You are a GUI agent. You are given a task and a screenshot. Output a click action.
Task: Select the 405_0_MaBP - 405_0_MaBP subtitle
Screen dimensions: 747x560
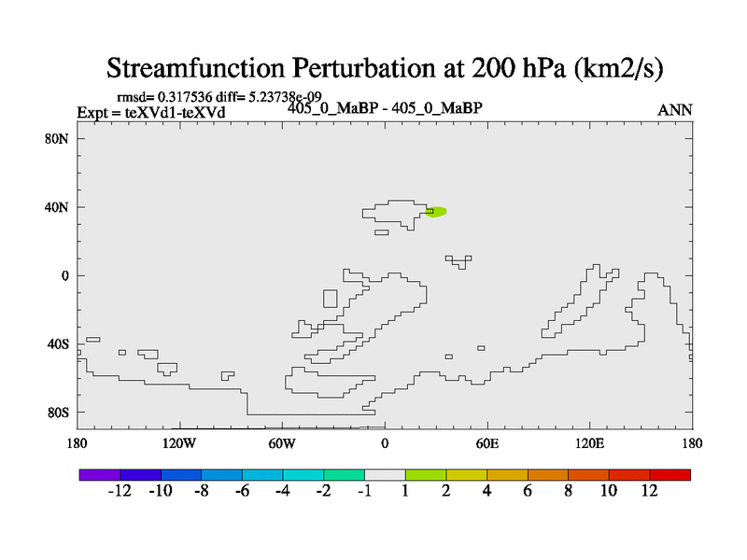pos(385,108)
